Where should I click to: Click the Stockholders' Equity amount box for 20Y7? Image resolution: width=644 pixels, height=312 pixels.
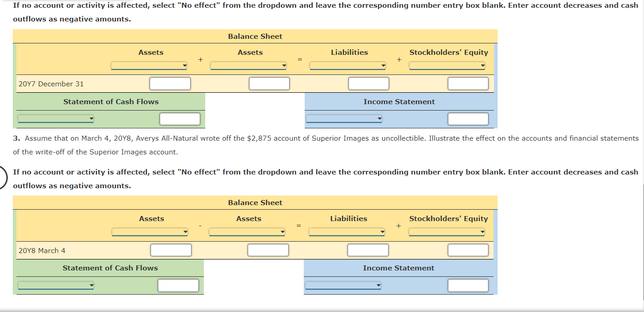coord(468,83)
